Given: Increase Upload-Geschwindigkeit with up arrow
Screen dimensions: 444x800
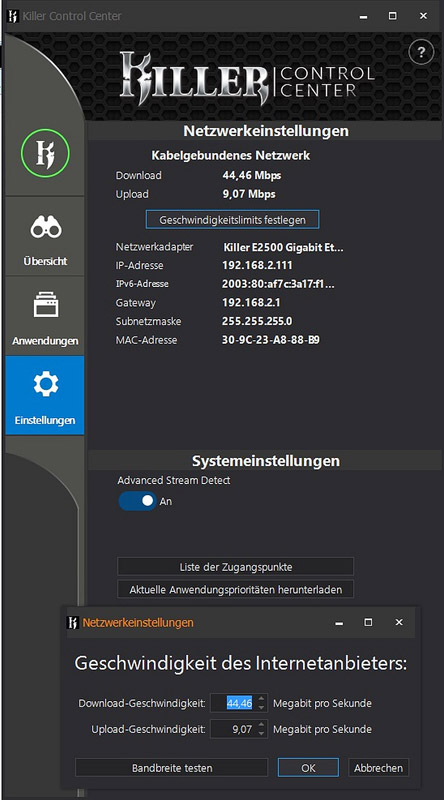Looking at the screenshot, I should coord(261,725).
